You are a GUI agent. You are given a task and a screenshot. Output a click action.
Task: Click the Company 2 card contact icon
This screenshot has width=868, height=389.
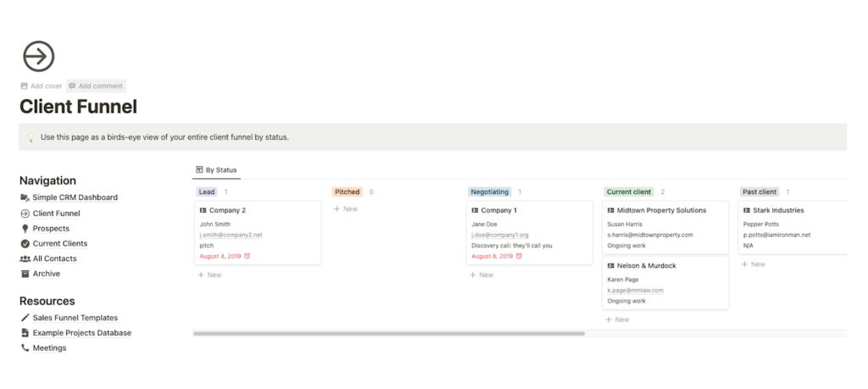pyautogui.click(x=203, y=210)
